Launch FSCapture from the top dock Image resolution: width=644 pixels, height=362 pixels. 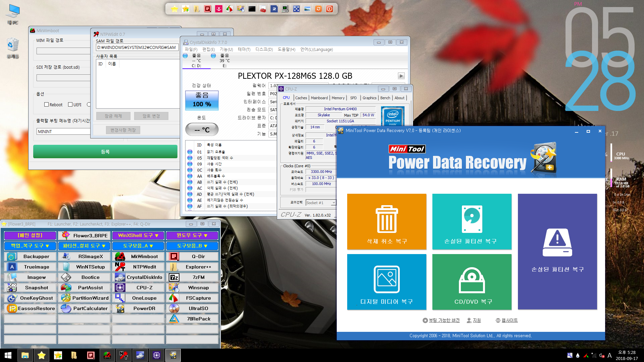[x=230, y=9]
